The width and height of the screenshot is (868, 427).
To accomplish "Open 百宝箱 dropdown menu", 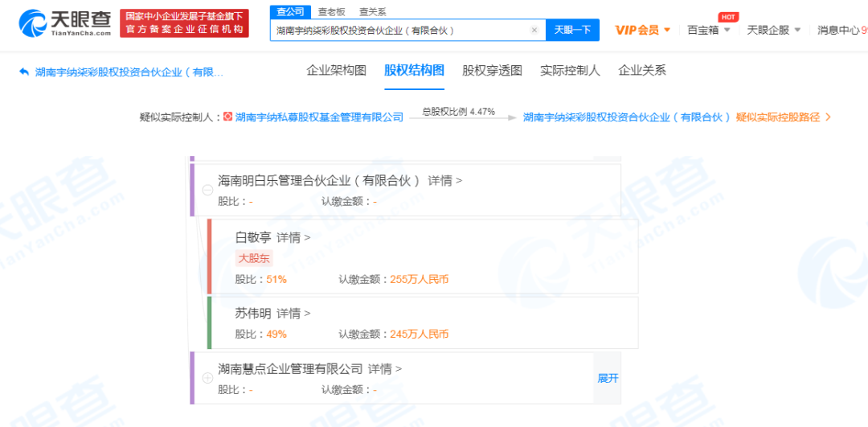I will 709,30.
